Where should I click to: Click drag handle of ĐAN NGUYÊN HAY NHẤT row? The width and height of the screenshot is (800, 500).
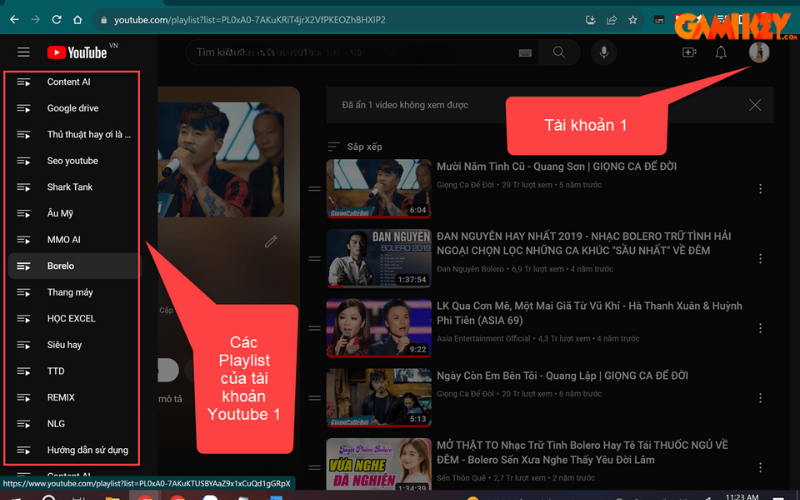click(314, 258)
